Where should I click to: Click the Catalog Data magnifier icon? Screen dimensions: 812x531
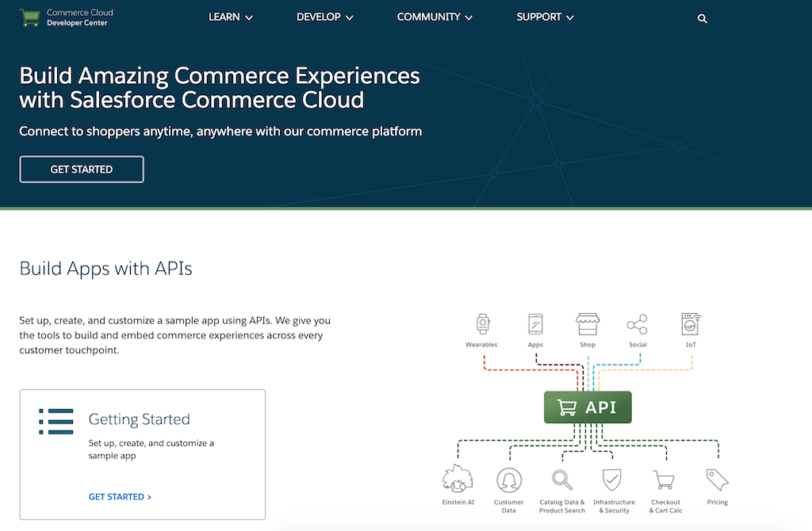click(x=562, y=479)
